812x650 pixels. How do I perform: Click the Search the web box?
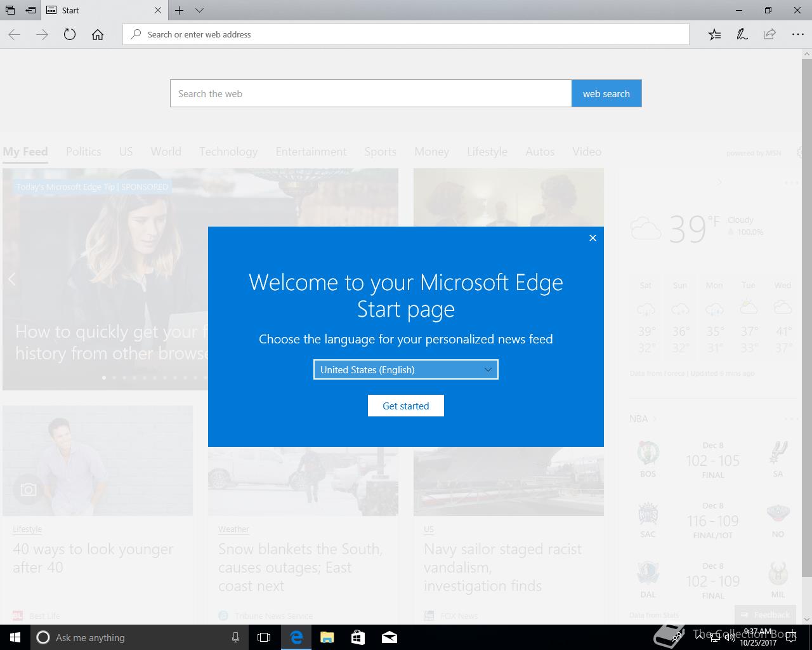371,93
